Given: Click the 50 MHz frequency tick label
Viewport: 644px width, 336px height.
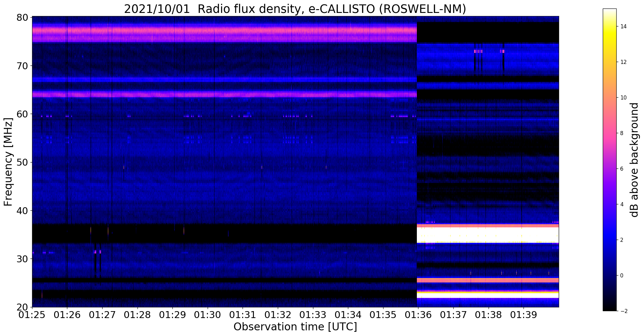Looking at the screenshot, I should point(22,162).
